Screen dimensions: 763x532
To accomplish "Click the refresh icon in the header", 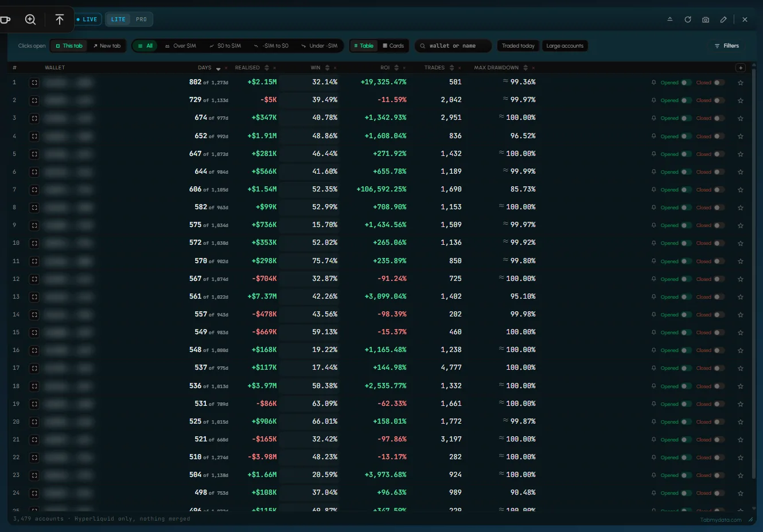I will click(688, 19).
